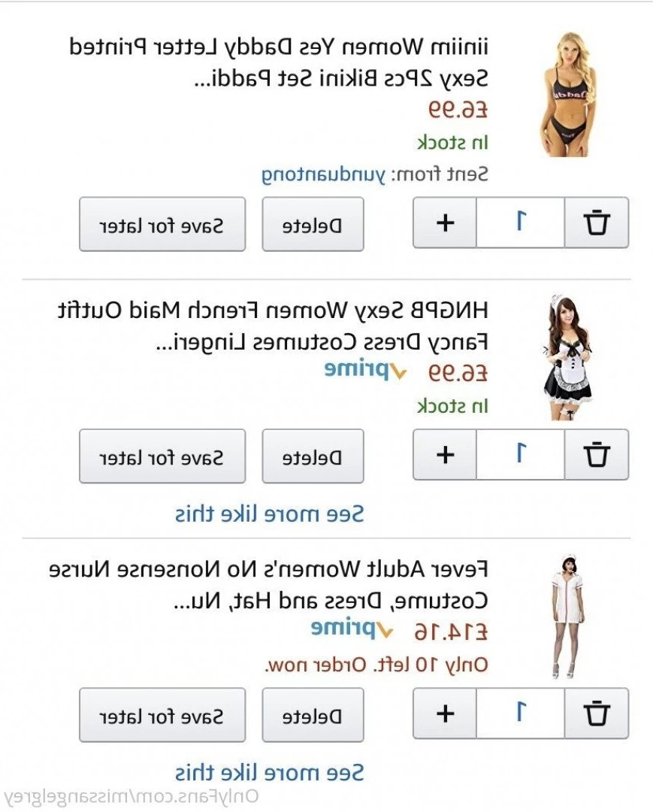This screenshot has width=653, height=812.
Task: Open the Nurse Costume thumbnail
Action: pyautogui.click(x=567, y=616)
